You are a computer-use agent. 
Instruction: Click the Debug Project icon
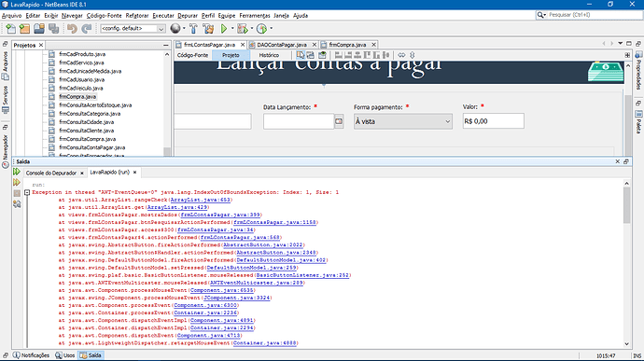(x=243, y=28)
